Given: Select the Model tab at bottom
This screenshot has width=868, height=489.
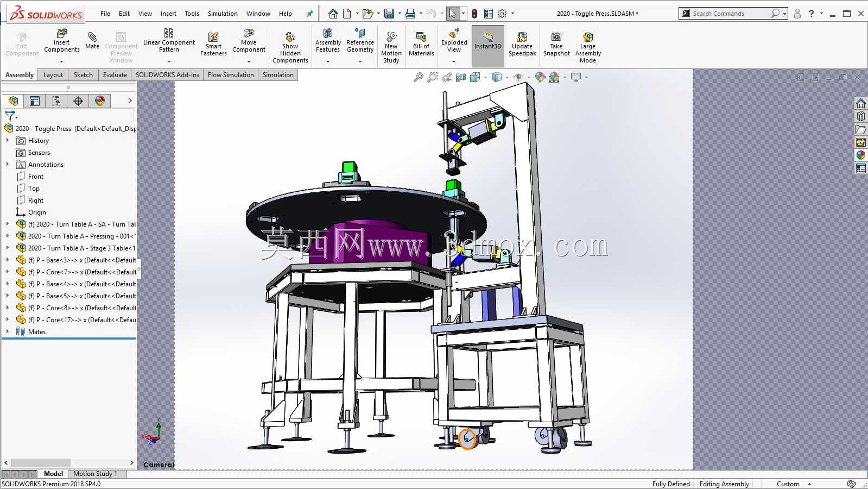Looking at the screenshot, I should [x=53, y=474].
